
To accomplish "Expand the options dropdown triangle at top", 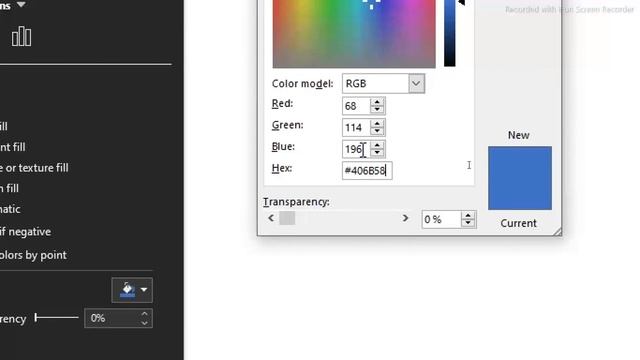I will [x=21, y=4].
